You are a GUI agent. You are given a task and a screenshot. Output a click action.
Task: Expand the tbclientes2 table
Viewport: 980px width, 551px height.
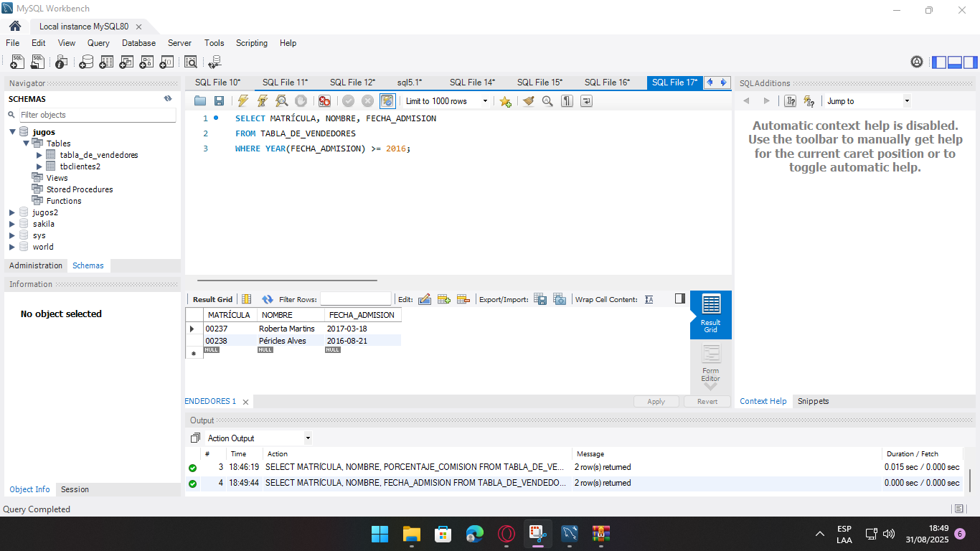pos(39,166)
